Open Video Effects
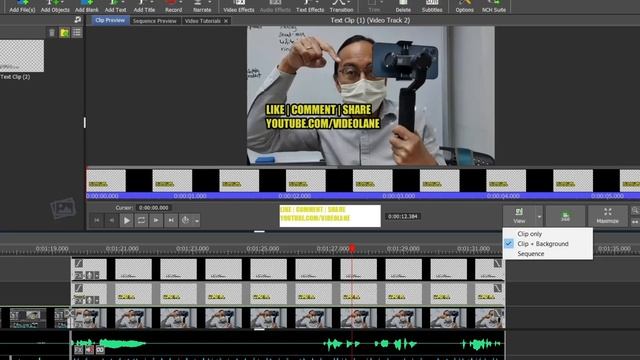The width and height of the screenshot is (640, 360). tap(239, 7)
